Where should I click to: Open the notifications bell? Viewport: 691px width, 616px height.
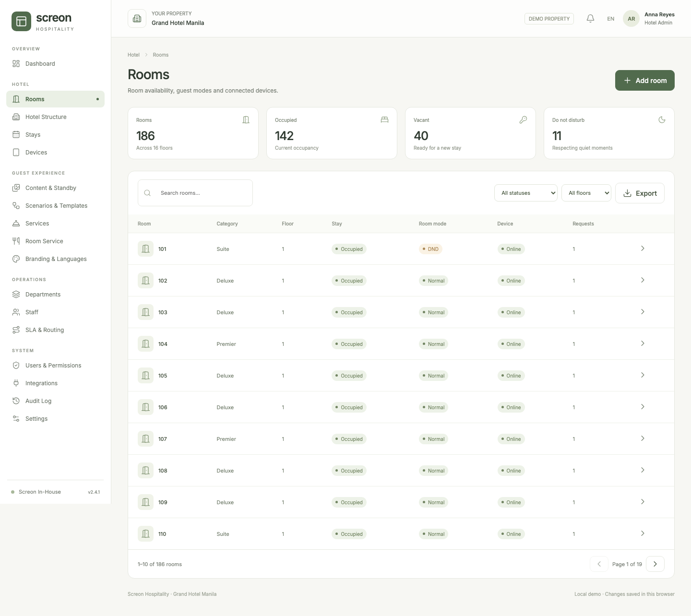tap(591, 19)
